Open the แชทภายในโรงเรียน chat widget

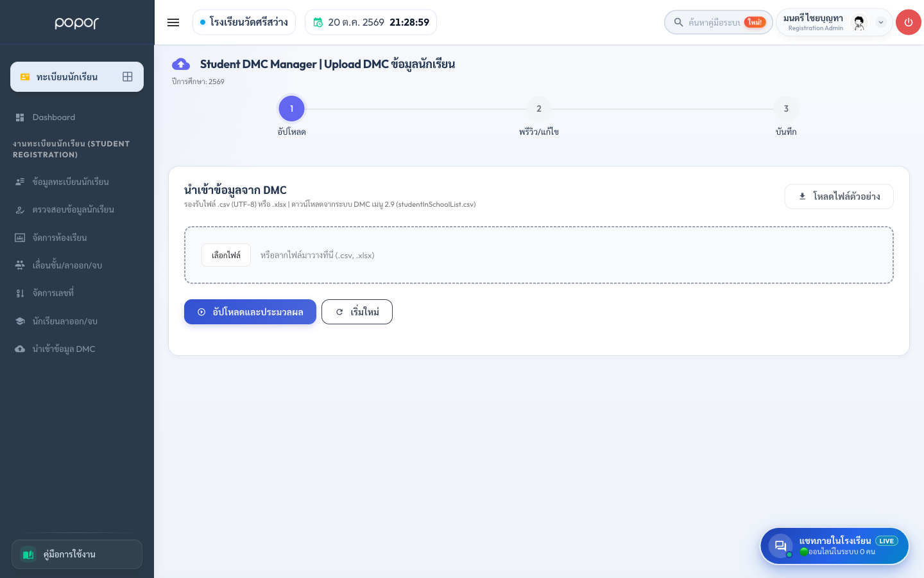835,547
